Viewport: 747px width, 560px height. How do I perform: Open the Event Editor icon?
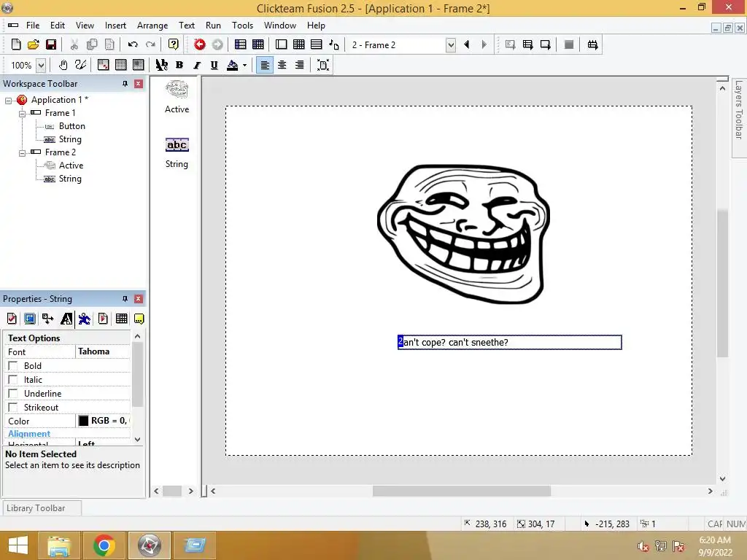click(x=298, y=44)
